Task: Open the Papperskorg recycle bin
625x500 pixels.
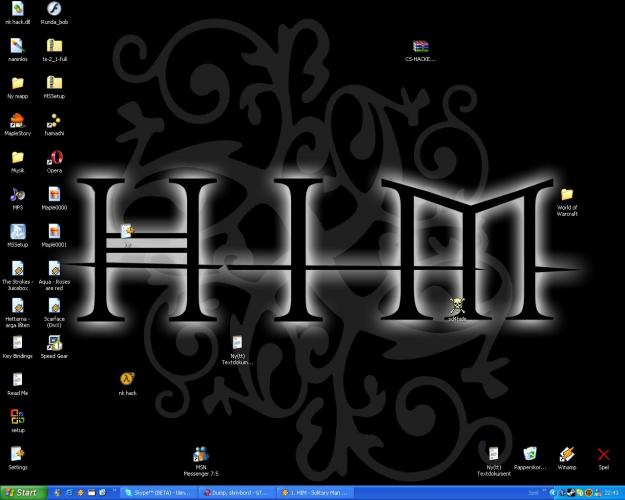Action: [530, 454]
